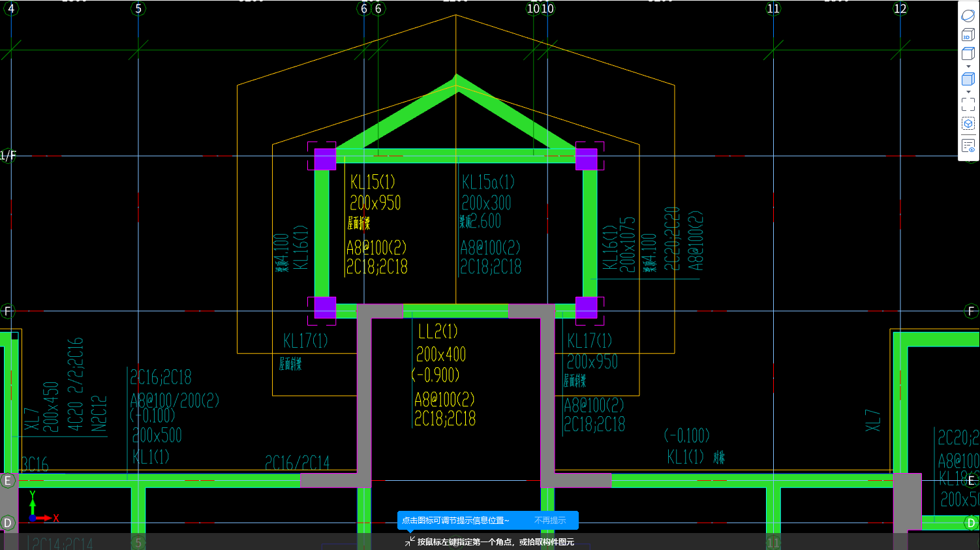Click the 1/F axis label

tap(8, 155)
